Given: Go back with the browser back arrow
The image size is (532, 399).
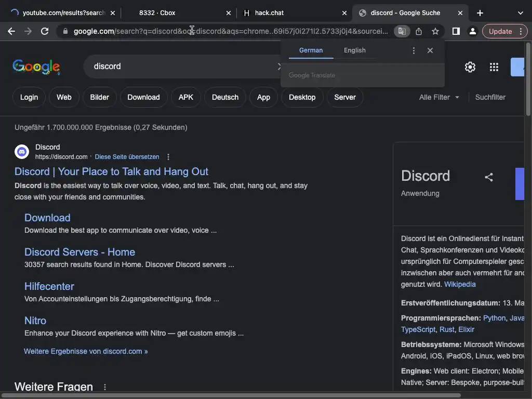Looking at the screenshot, I should click(11, 31).
